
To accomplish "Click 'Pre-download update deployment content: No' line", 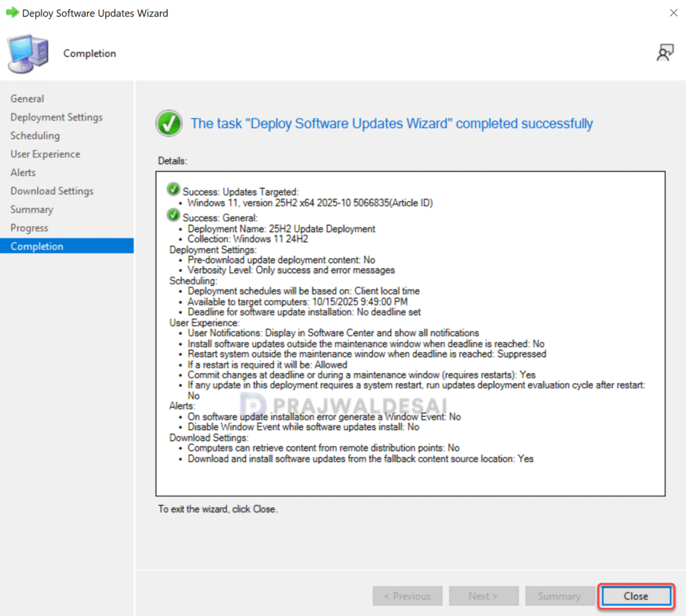I will click(281, 260).
